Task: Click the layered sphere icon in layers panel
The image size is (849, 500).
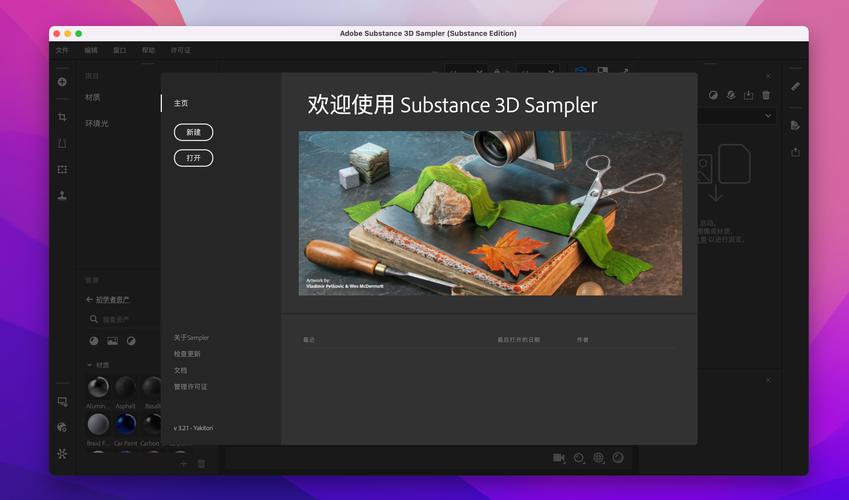Action: [731, 95]
